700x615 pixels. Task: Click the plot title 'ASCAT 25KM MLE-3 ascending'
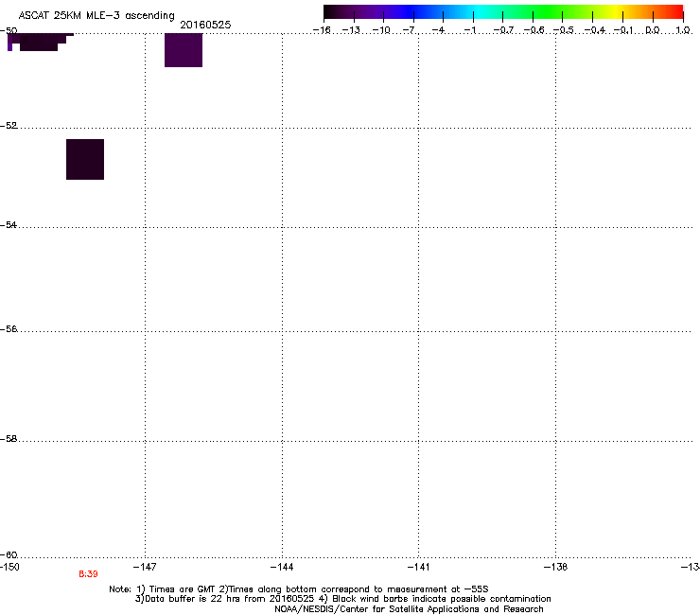pyautogui.click(x=96, y=16)
